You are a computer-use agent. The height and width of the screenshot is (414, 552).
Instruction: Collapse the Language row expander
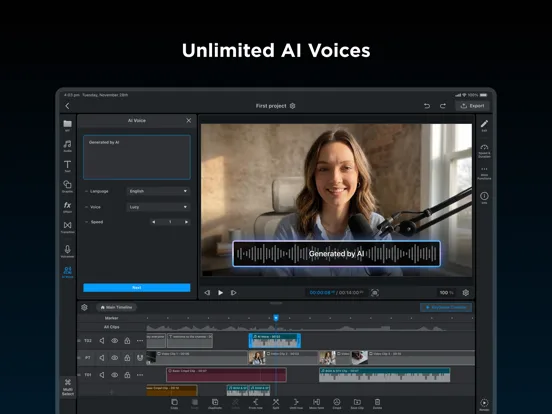(86, 191)
